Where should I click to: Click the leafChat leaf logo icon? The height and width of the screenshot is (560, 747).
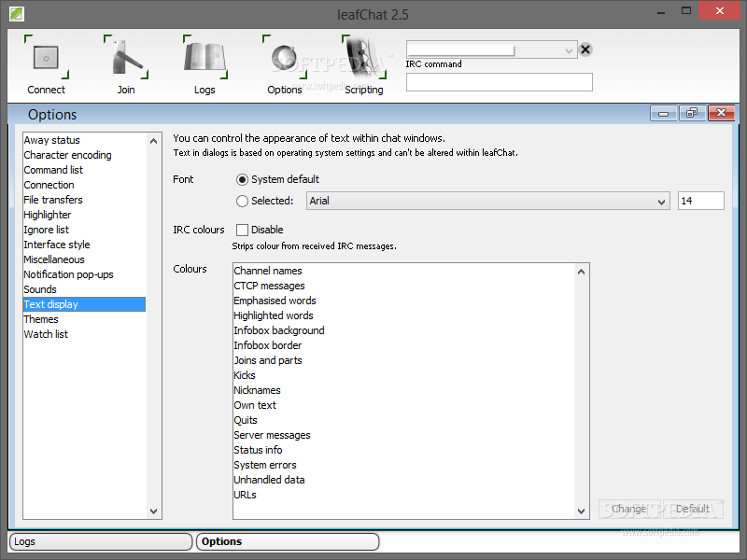coord(16,13)
